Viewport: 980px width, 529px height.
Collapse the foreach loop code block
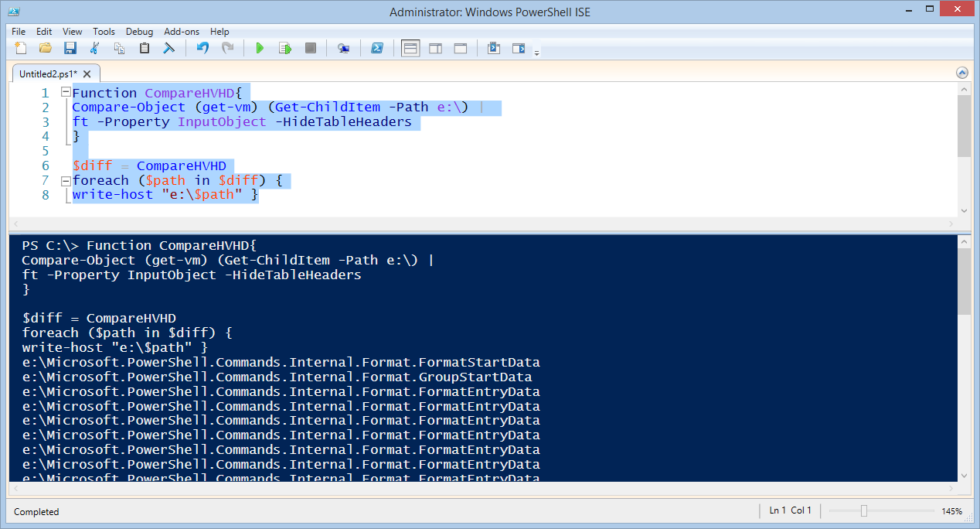[x=66, y=181]
